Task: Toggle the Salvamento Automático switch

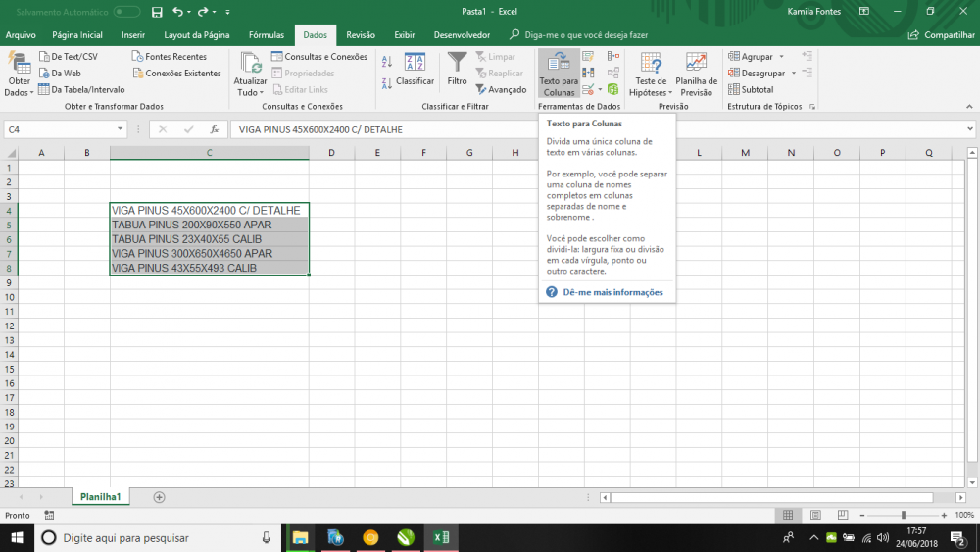Action: click(x=126, y=12)
